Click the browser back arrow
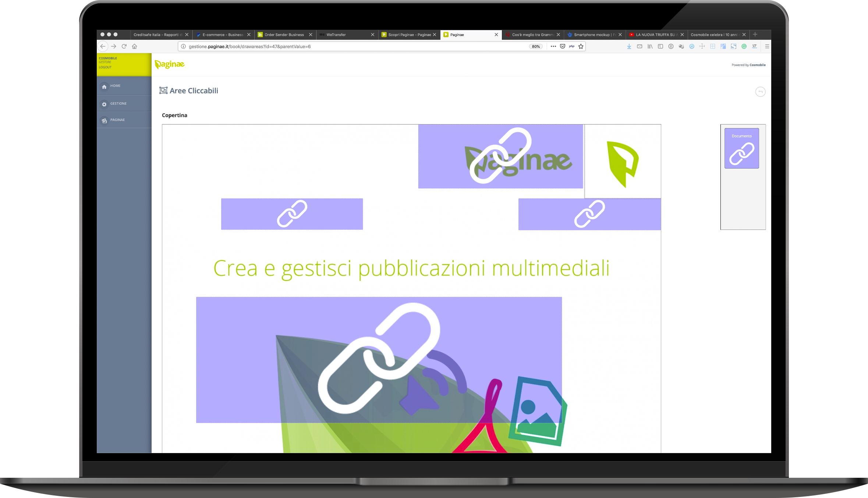 [x=103, y=46]
